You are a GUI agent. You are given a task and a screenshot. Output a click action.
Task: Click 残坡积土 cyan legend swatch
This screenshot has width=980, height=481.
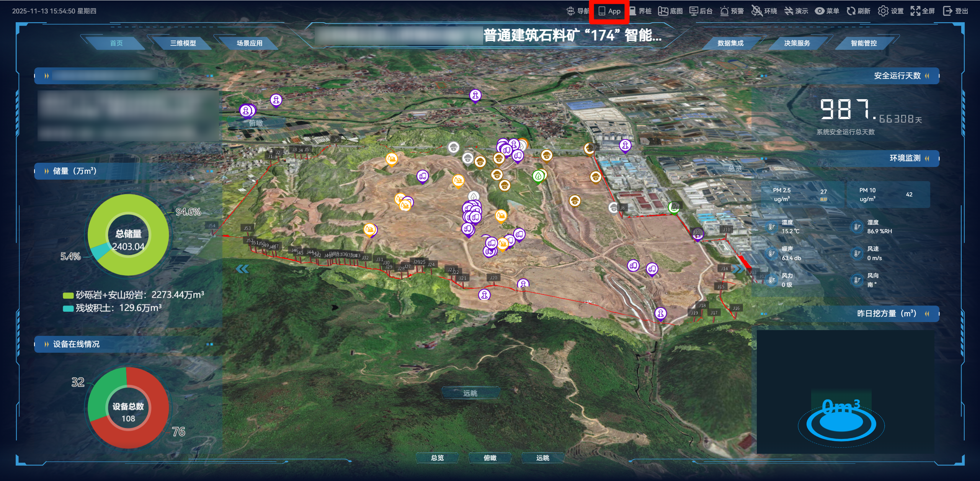pos(68,308)
